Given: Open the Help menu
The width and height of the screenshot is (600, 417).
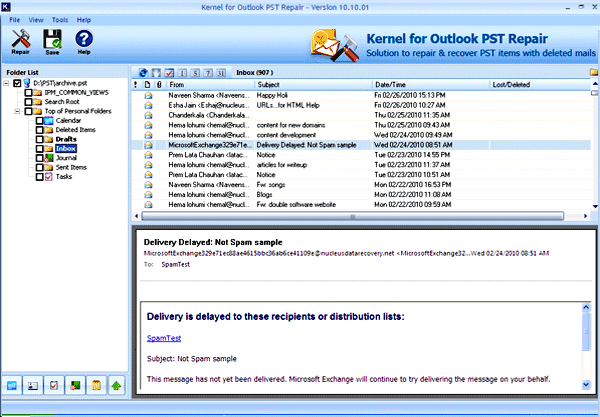Looking at the screenshot, I should pyautogui.click(x=84, y=20).
